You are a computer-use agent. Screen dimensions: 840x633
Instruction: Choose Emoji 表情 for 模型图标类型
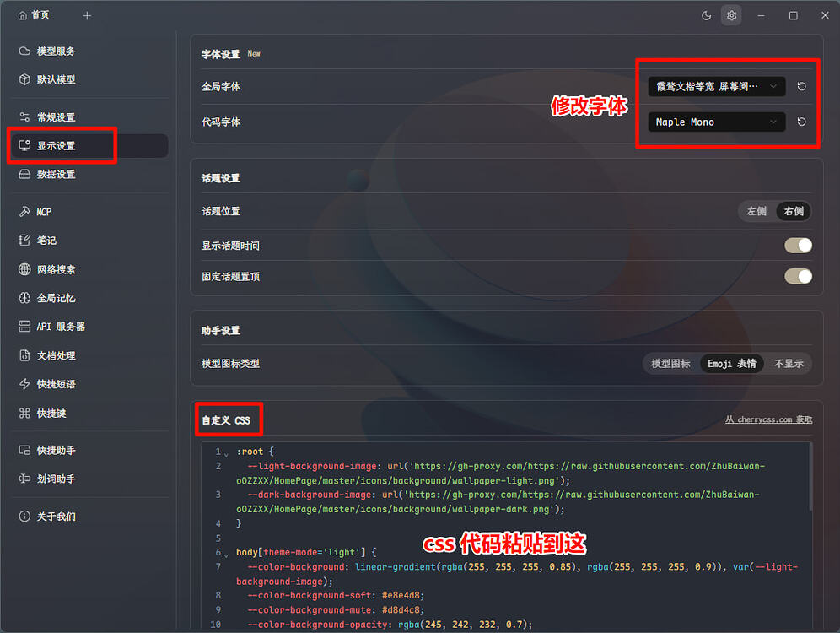(732, 364)
